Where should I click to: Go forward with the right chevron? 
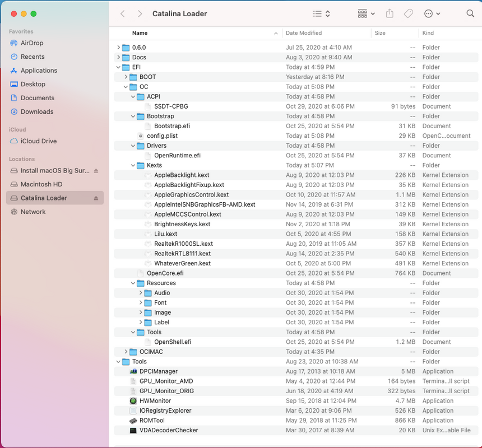tap(140, 13)
